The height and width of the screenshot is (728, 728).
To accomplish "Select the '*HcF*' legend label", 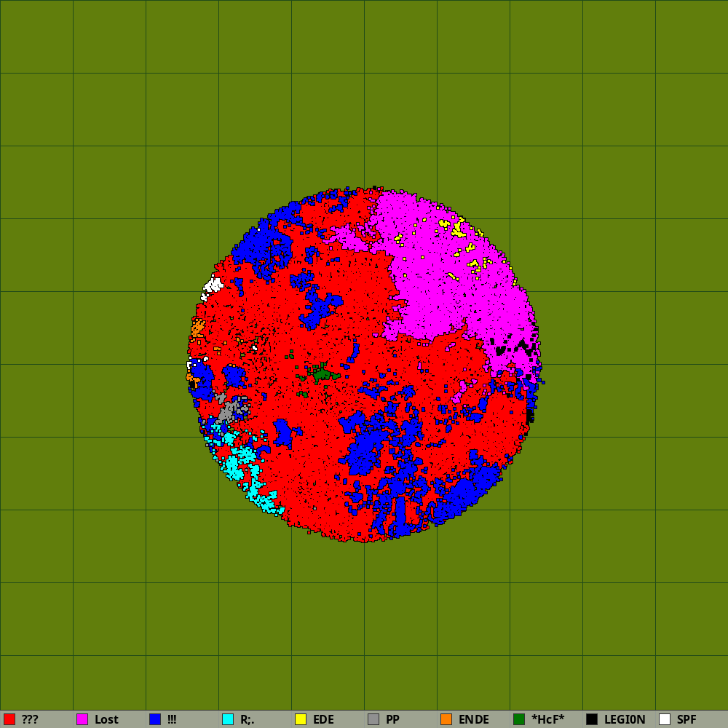I will point(548,719).
